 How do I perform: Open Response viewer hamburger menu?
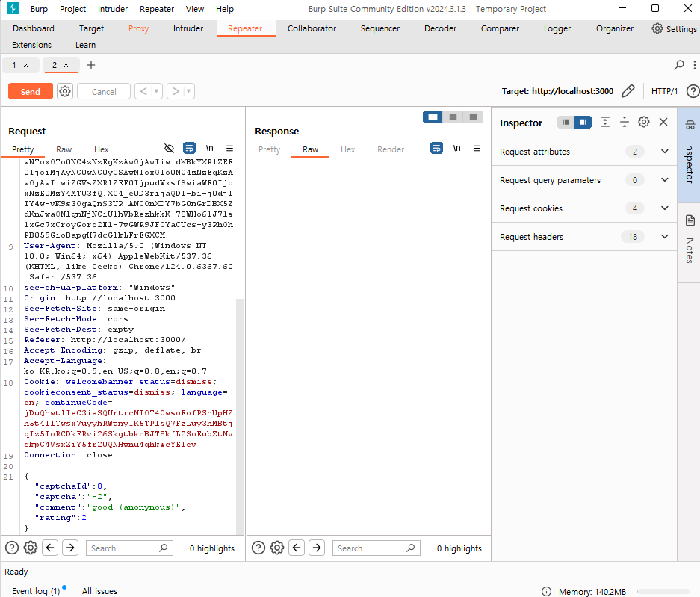pos(477,148)
